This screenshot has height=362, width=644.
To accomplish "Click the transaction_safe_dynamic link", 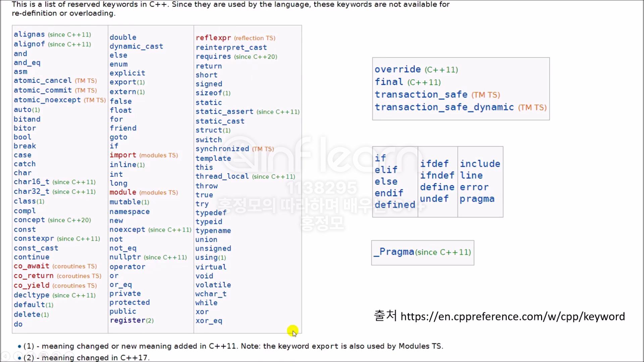I will coord(444,107).
